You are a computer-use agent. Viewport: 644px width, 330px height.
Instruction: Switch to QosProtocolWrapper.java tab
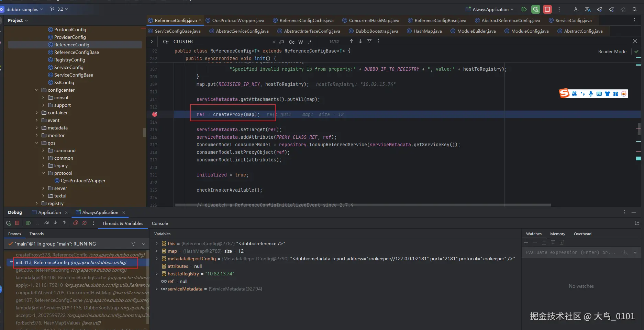click(x=235, y=21)
